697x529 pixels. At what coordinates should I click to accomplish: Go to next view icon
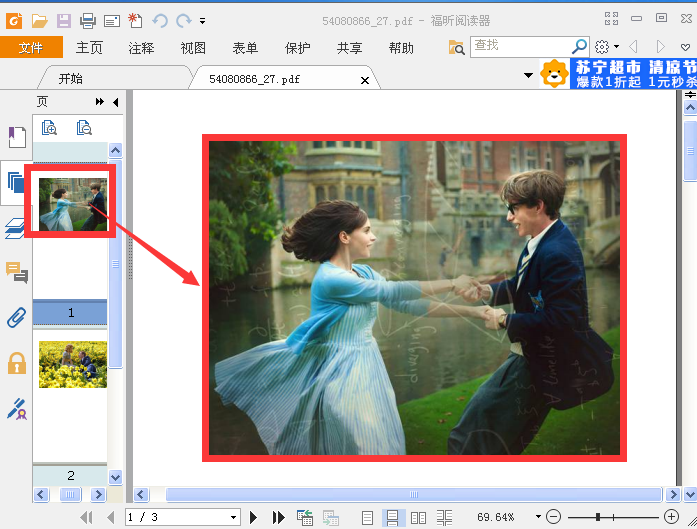coord(331,517)
